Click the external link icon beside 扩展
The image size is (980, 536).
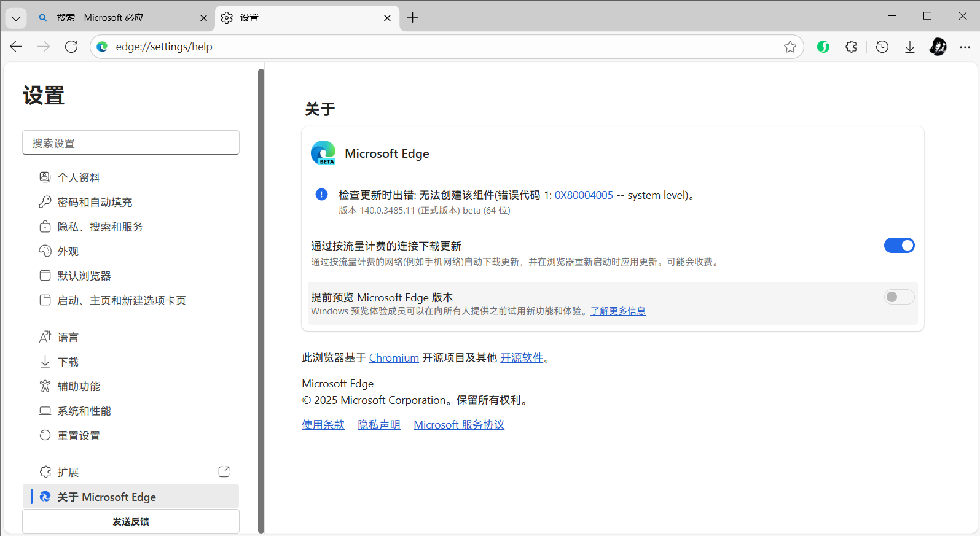pyautogui.click(x=224, y=472)
